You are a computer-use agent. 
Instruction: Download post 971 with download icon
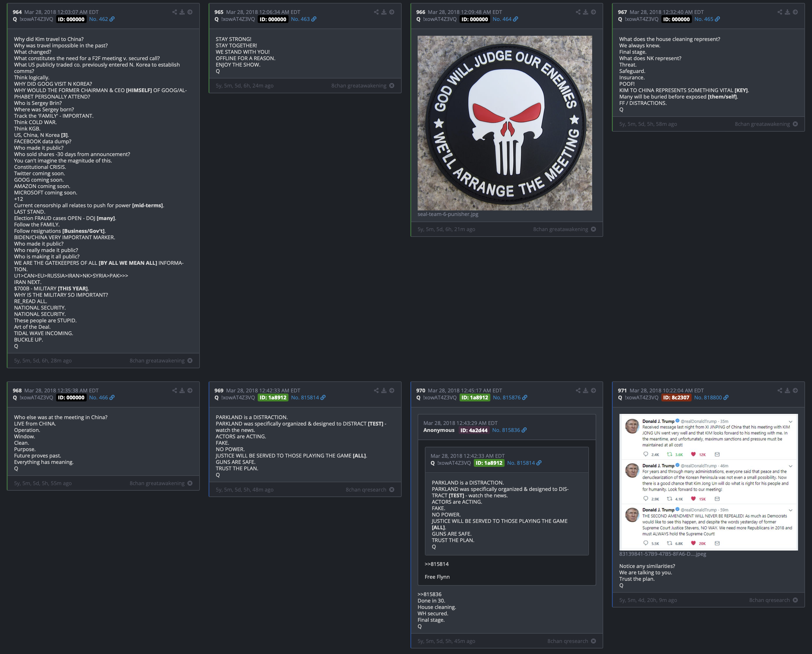tap(788, 390)
